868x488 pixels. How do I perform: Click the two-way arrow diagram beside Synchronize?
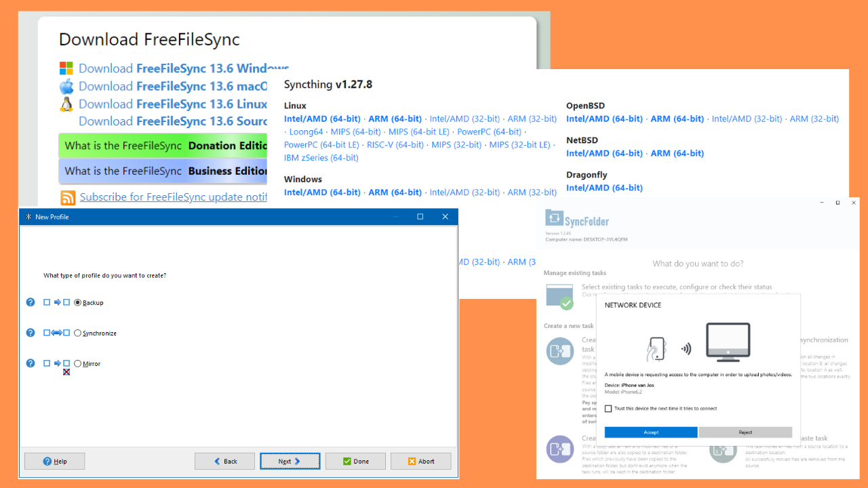click(x=57, y=333)
